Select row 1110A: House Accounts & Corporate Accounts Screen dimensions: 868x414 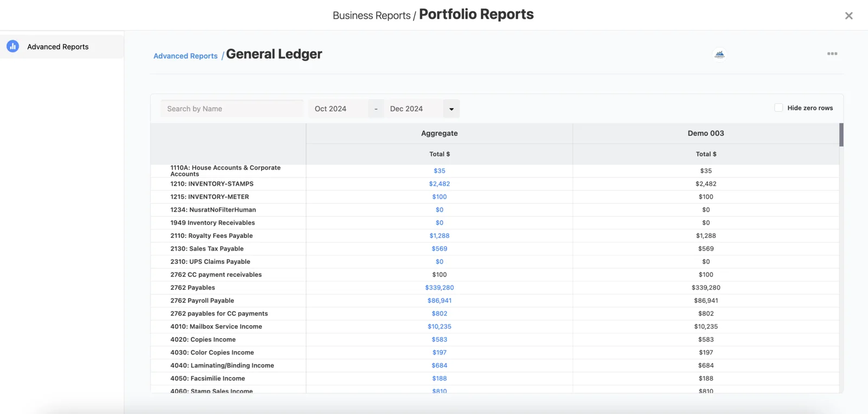point(226,171)
